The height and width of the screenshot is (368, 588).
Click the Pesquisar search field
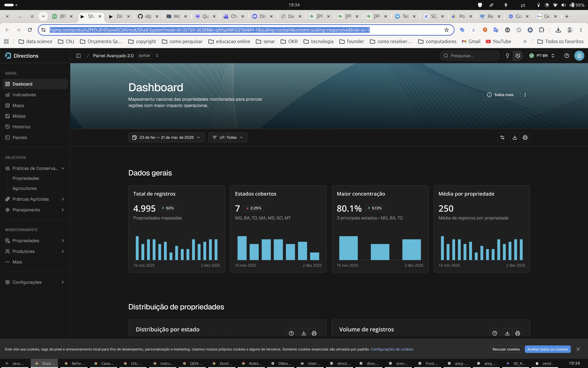[x=469, y=56]
